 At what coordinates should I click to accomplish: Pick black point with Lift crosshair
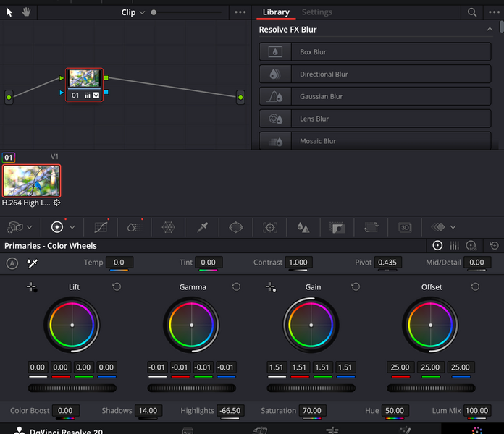[32, 287]
